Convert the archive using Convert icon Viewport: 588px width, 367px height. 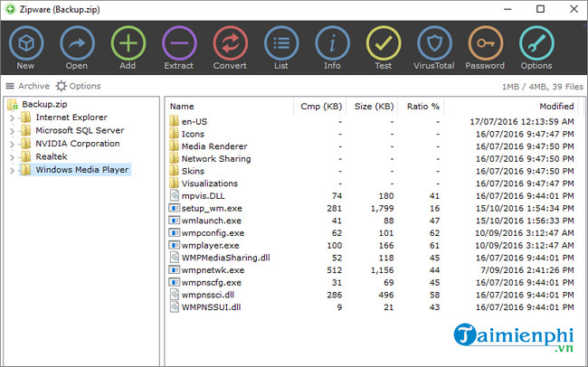point(231,43)
